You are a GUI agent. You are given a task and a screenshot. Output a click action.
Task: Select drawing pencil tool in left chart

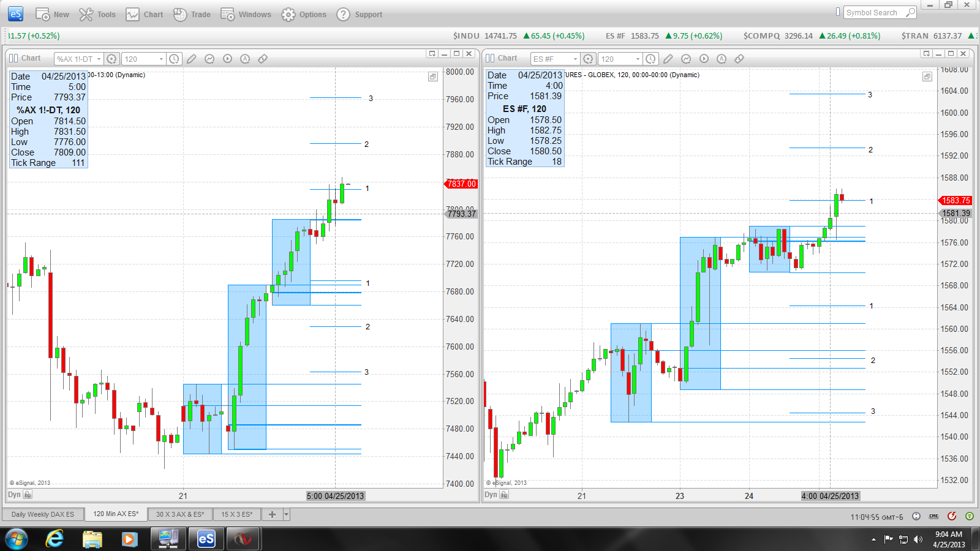click(x=192, y=59)
